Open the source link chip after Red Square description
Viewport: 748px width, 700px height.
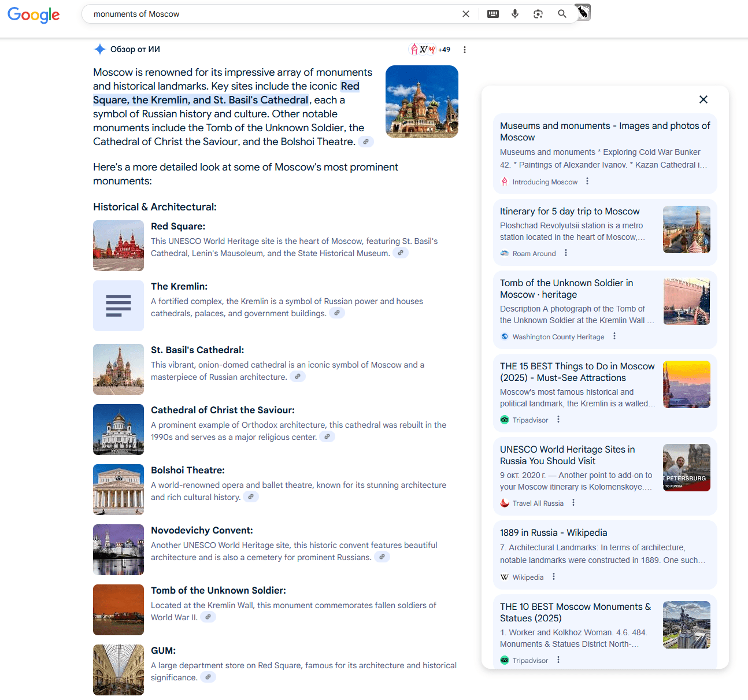pyautogui.click(x=401, y=253)
